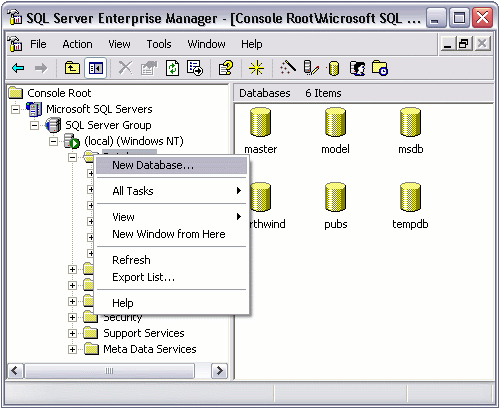Open the All Tasks submenu
The image size is (499, 408).
(171, 191)
